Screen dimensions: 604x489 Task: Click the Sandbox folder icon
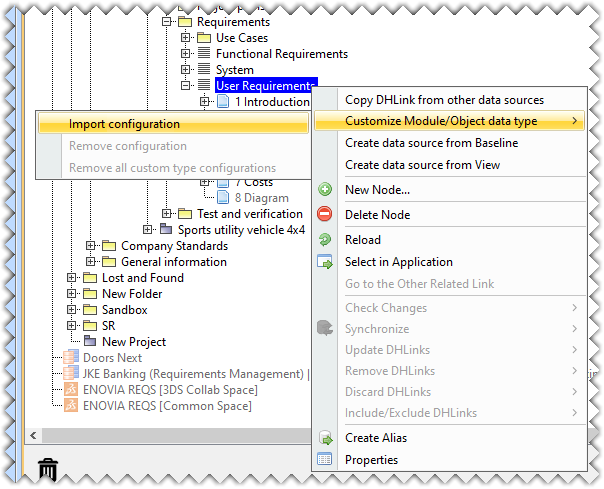point(90,309)
